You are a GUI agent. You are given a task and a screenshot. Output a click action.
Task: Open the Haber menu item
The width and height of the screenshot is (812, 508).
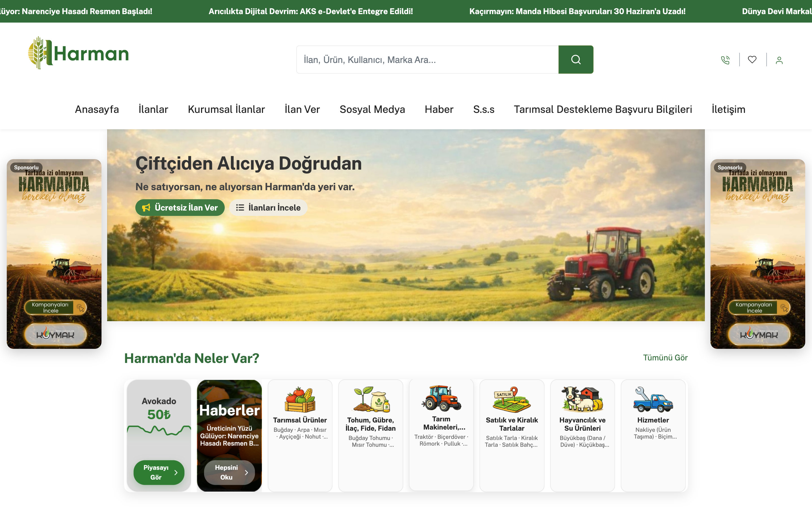pyautogui.click(x=439, y=110)
